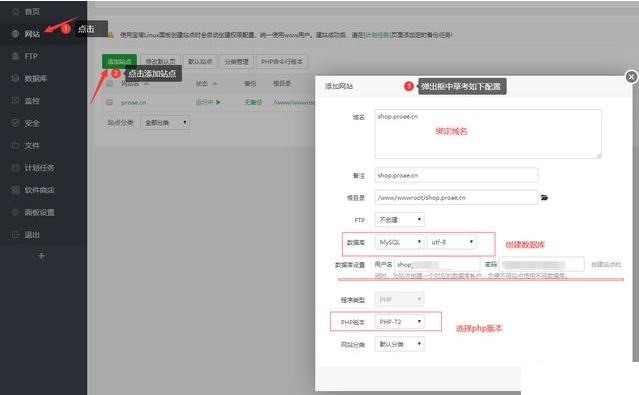Click the plus icon below sidebar menu
The width and height of the screenshot is (639, 395).
[41, 256]
